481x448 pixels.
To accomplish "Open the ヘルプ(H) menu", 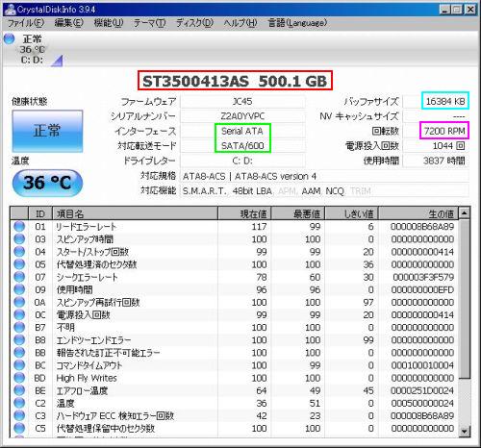I will (240, 23).
